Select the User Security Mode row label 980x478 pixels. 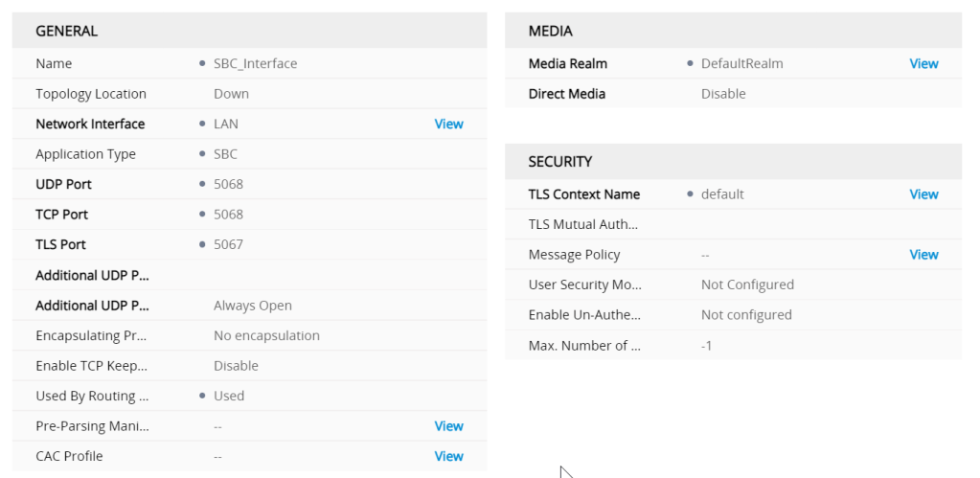(x=583, y=285)
